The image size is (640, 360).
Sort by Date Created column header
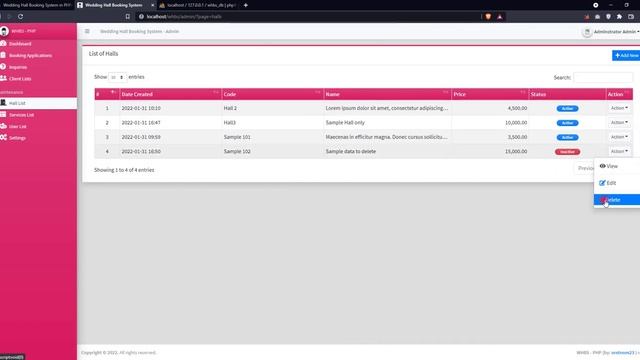170,94
